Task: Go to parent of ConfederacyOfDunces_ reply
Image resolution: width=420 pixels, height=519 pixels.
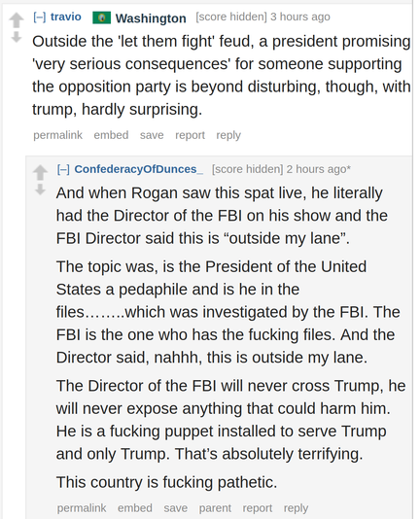Action: click(x=215, y=508)
